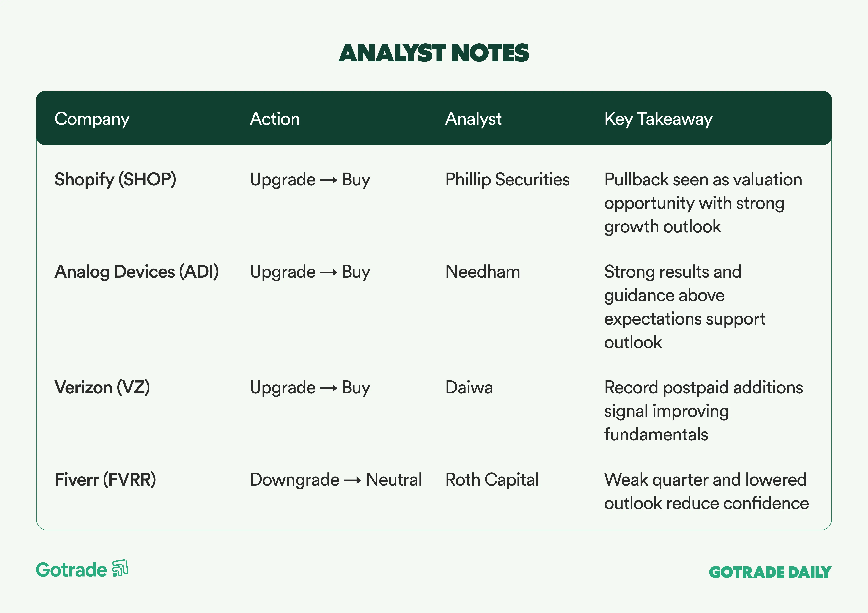The height and width of the screenshot is (613, 868).
Task: Select the Shopify (SHOP) company cell
Action: coord(115,179)
